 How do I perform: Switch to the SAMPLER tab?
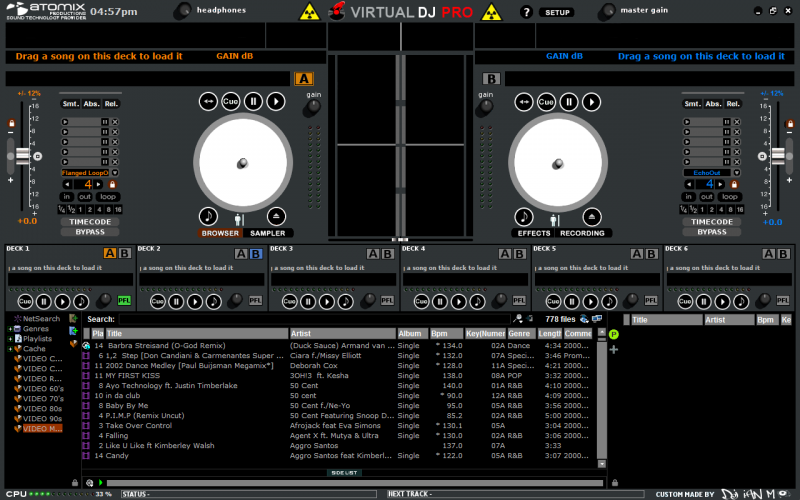267,233
